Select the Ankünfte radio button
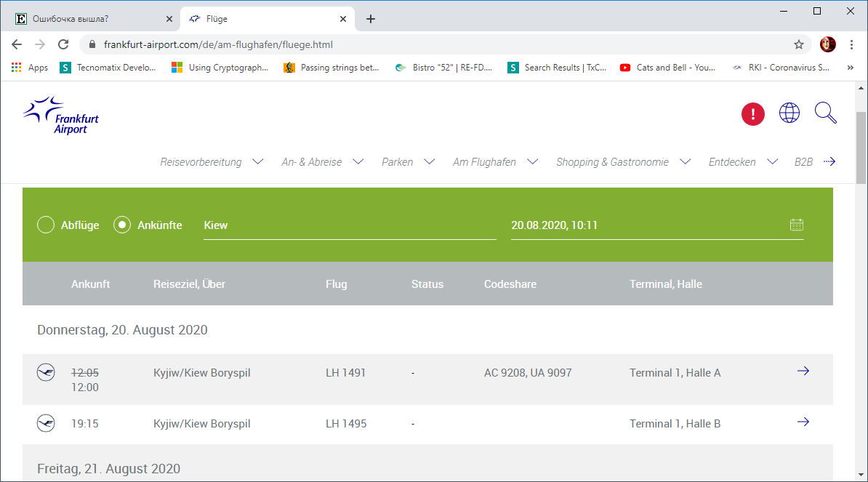This screenshot has width=868, height=482. pyautogui.click(x=122, y=225)
